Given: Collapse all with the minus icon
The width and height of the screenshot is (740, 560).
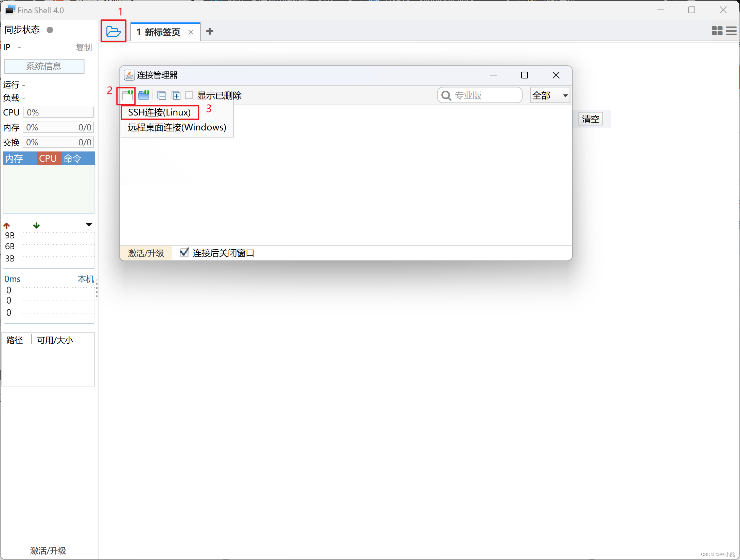Looking at the screenshot, I should click(162, 96).
